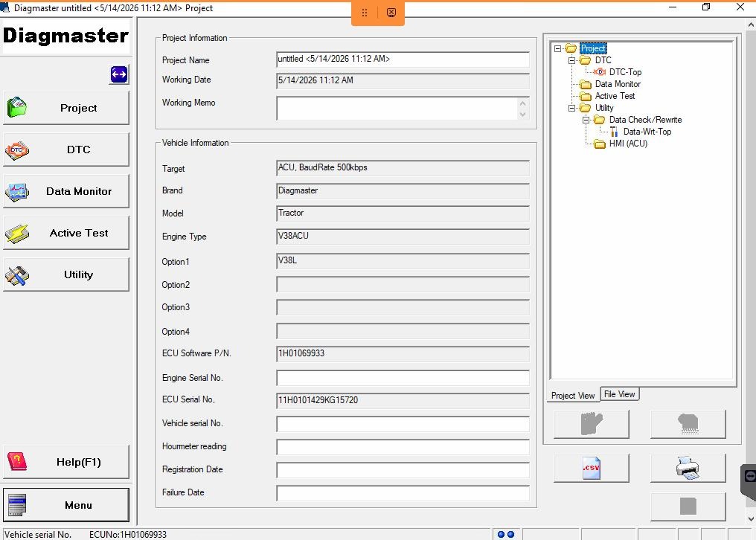This screenshot has height=540, width=756.
Task: Export to CSV file icon button
Action: click(x=591, y=468)
